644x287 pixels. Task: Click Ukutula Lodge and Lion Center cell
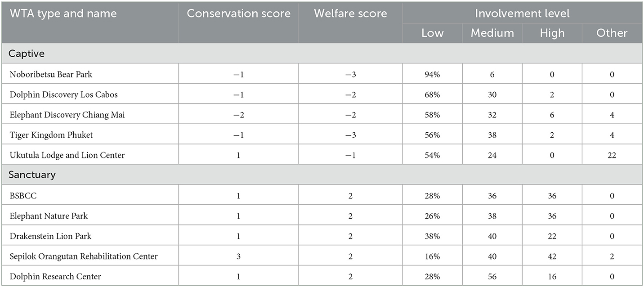[67, 155]
